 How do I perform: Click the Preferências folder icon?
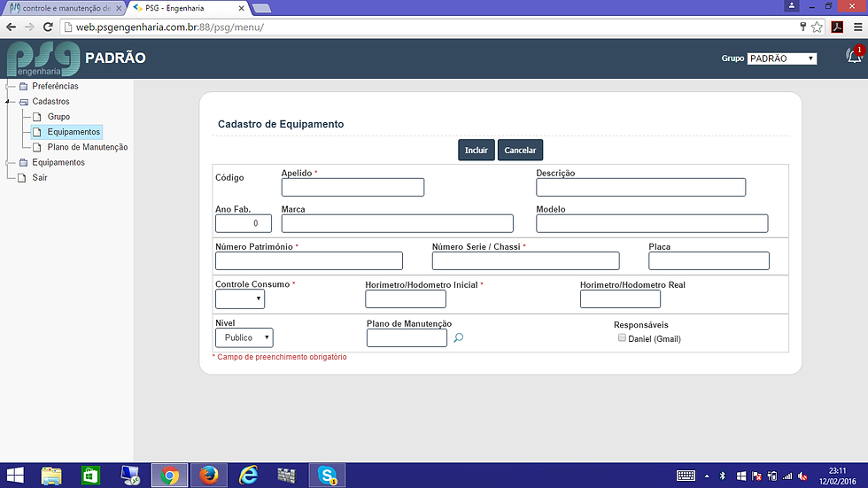[x=23, y=86]
